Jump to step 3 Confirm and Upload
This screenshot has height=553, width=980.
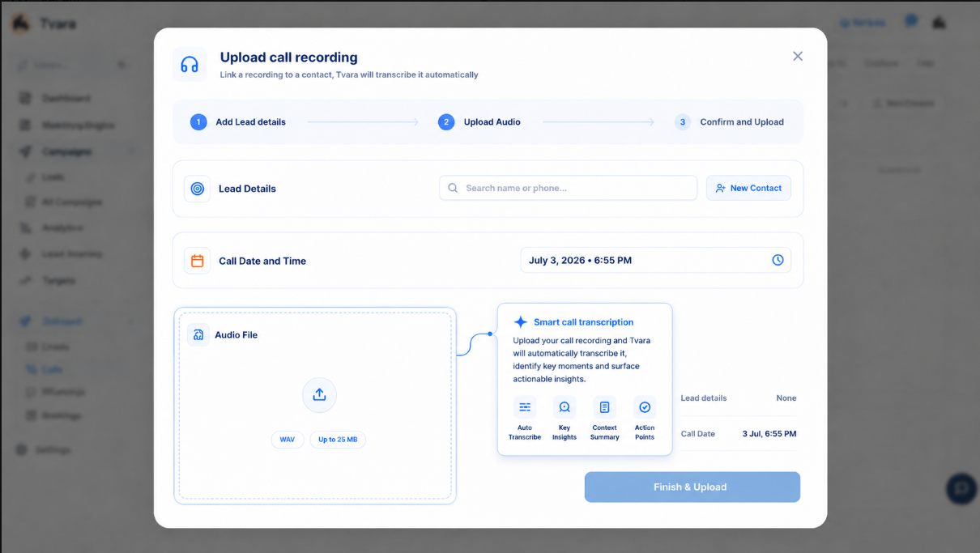[730, 122]
